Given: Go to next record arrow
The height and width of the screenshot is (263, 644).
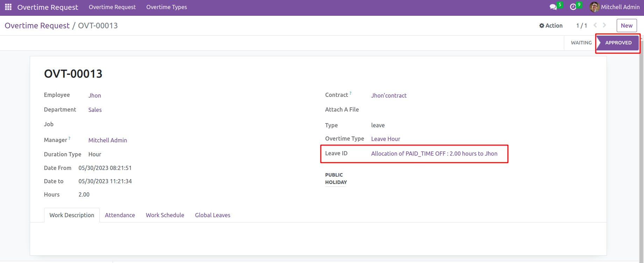Looking at the screenshot, I should point(604,25).
